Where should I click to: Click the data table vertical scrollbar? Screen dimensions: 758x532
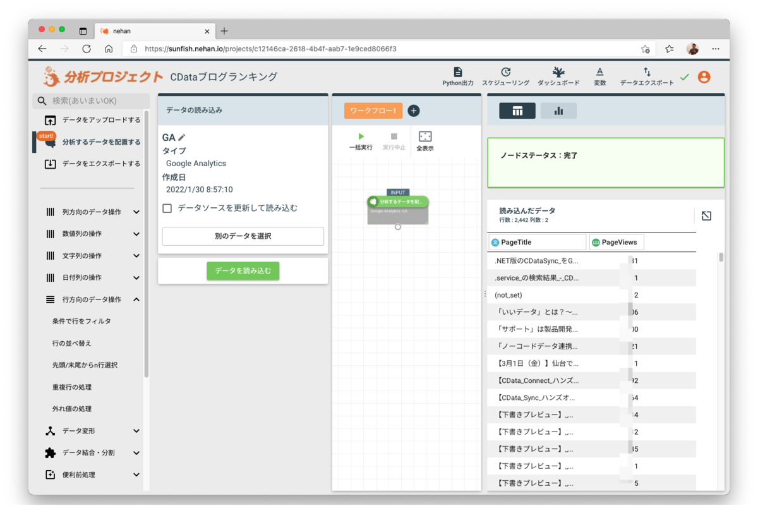point(721,258)
